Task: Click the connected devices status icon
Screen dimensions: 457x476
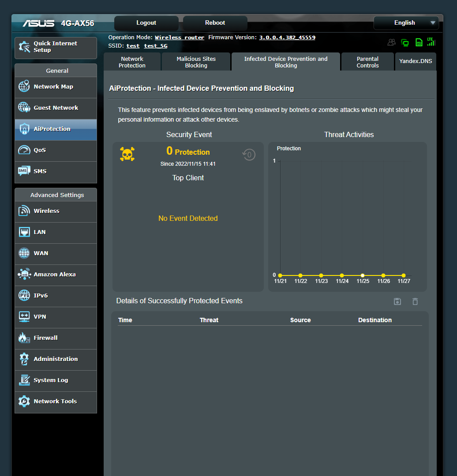Action: point(405,42)
